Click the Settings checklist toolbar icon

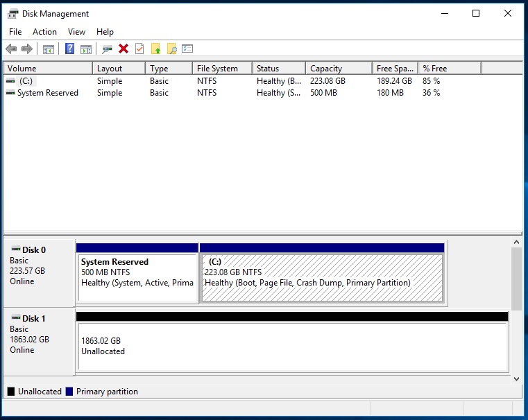[187, 49]
